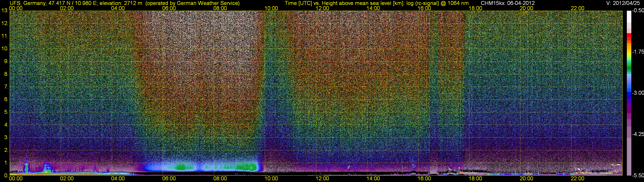Click the "4." height axis label
The height and width of the screenshot is (182, 644).
tap(6, 125)
